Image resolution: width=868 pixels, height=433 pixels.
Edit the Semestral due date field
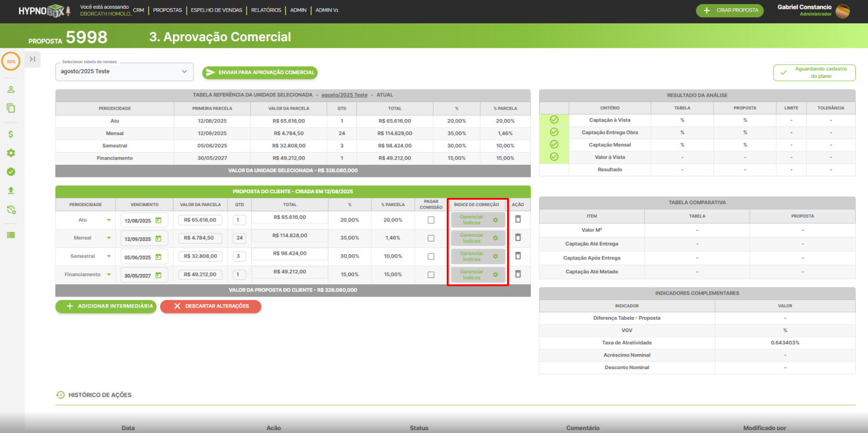(x=144, y=257)
